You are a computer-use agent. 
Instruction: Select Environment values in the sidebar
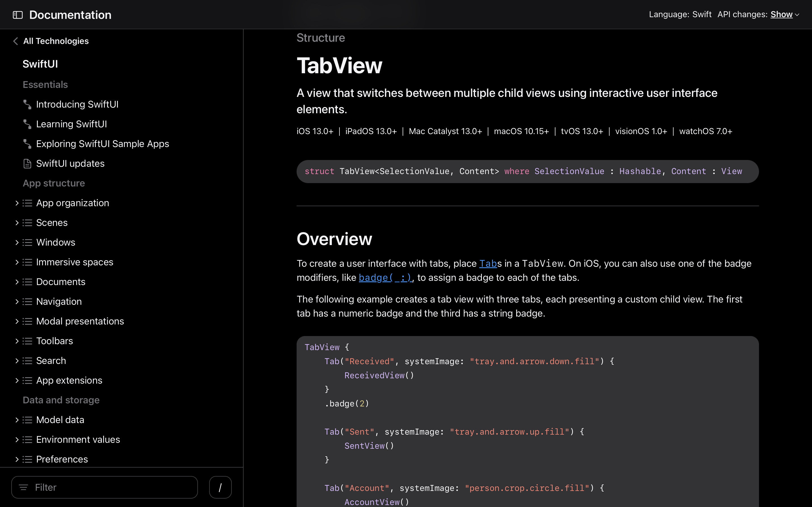(x=78, y=440)
